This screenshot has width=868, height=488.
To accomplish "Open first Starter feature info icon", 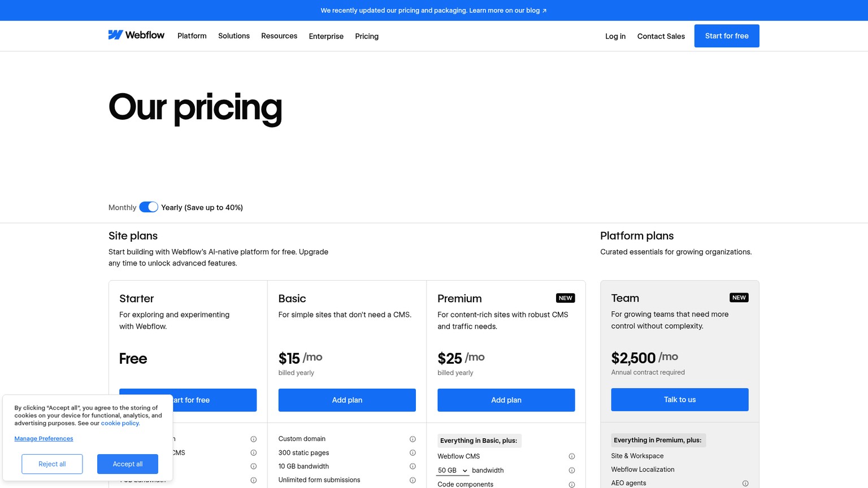I will pyautogui.click(x=254, y=439).
